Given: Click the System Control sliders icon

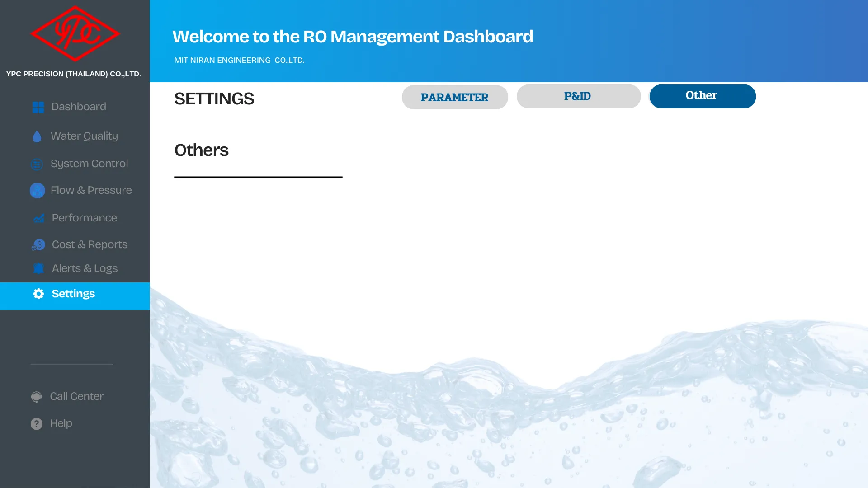Looking at the screenshot, I should pos(37,164).
